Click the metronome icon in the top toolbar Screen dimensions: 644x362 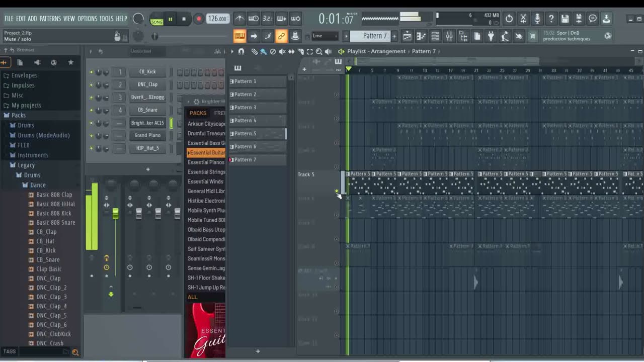point(240,19)
